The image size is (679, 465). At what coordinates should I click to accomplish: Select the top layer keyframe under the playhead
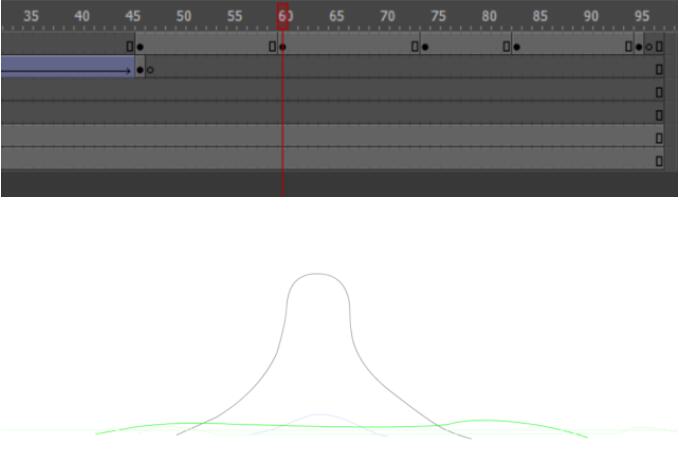282,47
